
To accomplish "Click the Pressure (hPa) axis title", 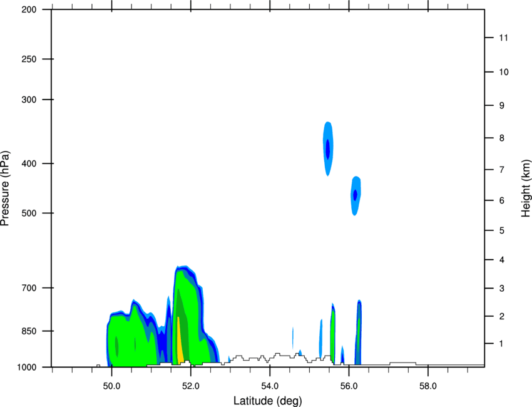I will tap(5, 188).
